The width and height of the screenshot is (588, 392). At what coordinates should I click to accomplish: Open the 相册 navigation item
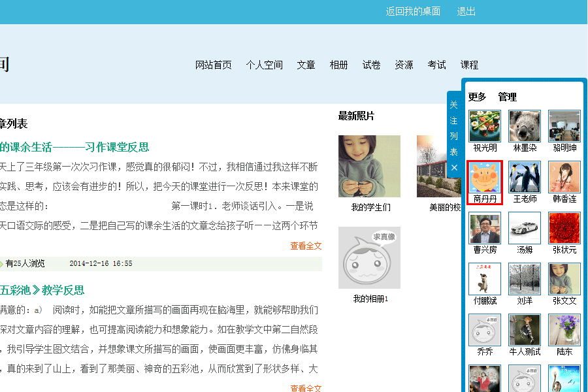click(x=338, y=65)
